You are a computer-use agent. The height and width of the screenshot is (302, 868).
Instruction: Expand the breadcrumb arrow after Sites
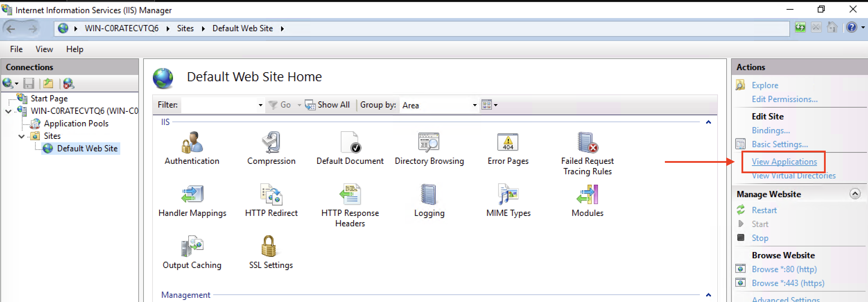[203, 29]
